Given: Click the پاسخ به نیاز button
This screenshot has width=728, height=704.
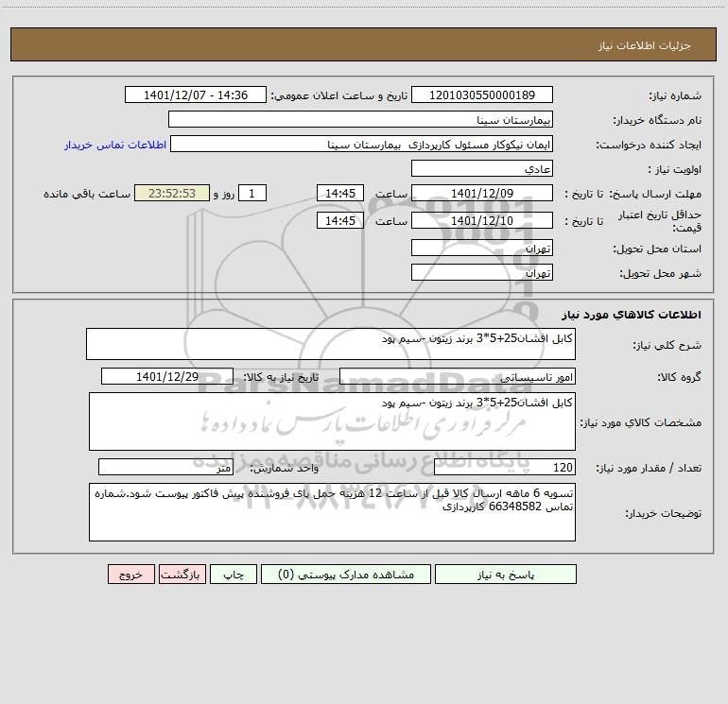Looking at the screenshot, I should point(506,574).
